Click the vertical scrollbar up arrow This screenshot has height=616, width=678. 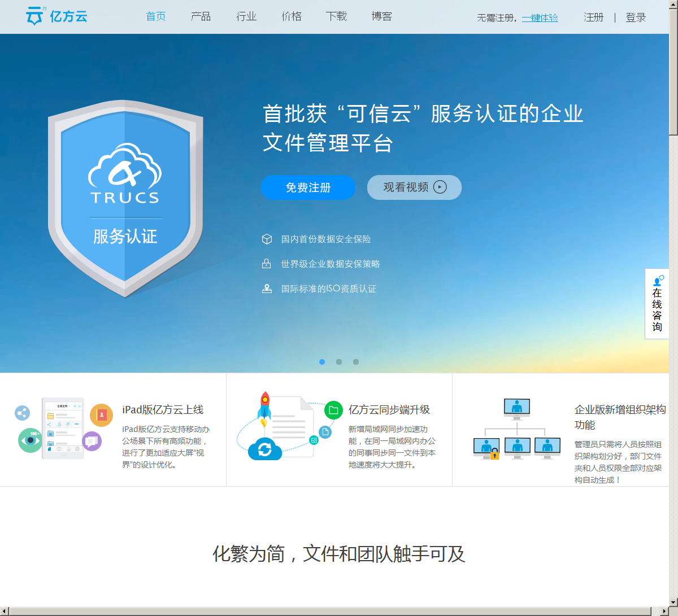[673, 5]
